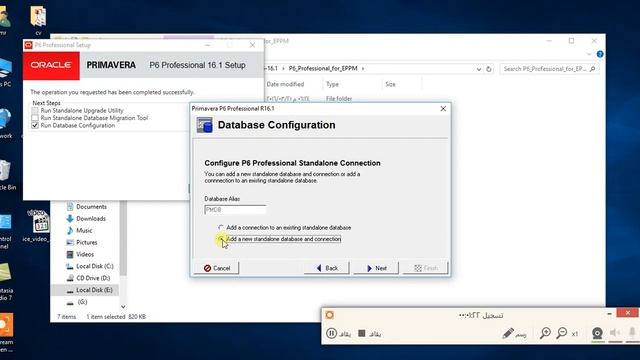This screenshot has height=360, width=640.
Task: Click the Music note icon
Action: 70,230
